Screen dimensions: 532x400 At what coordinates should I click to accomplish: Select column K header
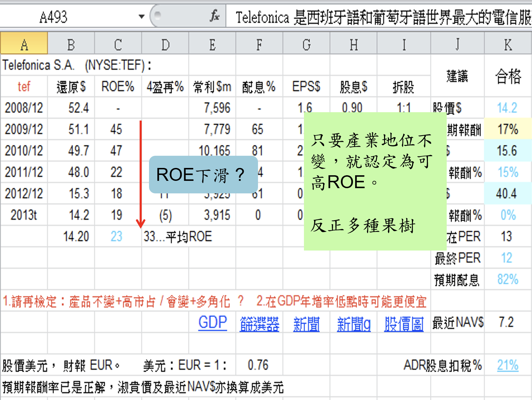coord(508,44)
